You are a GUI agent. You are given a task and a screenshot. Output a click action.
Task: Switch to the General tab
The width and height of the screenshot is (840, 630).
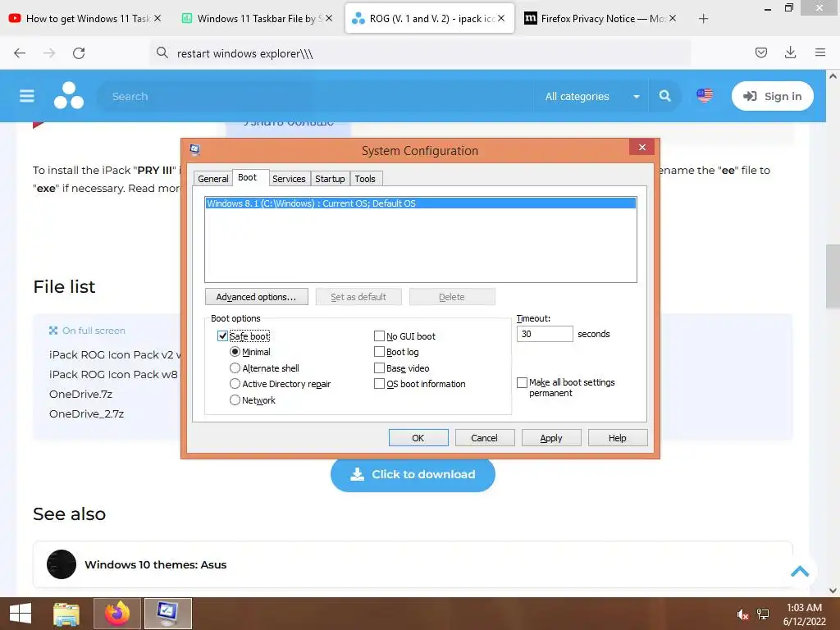(212, 179)
